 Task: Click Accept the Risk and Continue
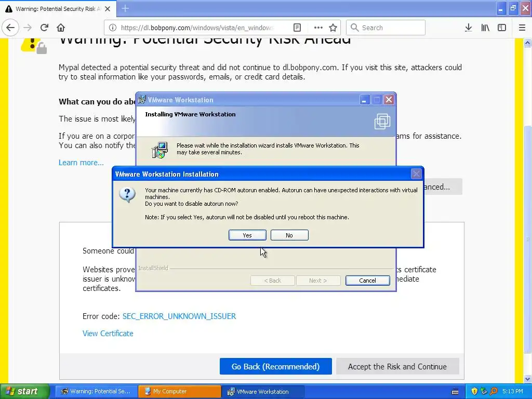tap(397, 366)
